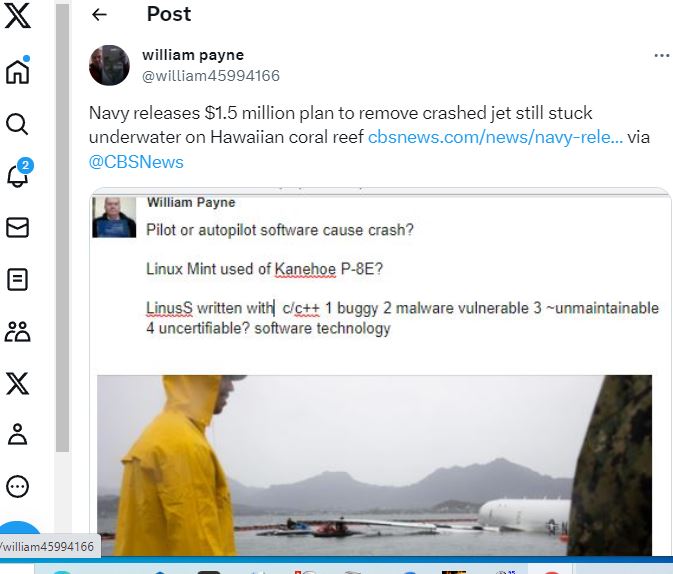Click william payne's profile avatar
The image size is (673, 574).
109,65
